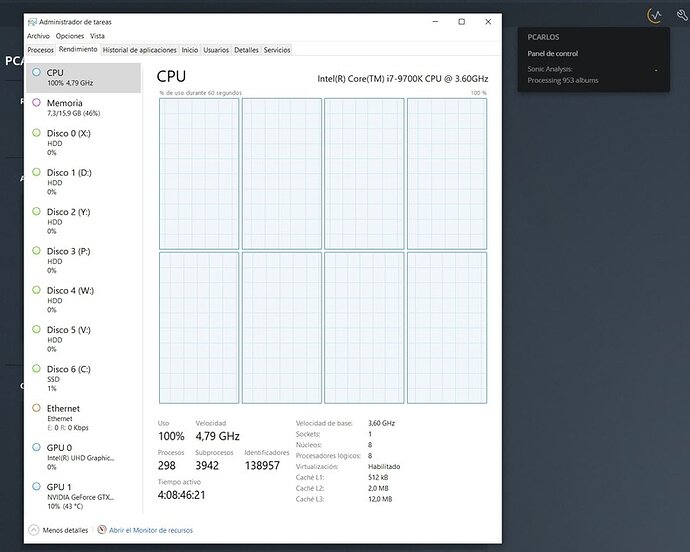Click Sonic Analysis row in Roon popup
This screenshot has height=552, width=690.
point(593,69)
